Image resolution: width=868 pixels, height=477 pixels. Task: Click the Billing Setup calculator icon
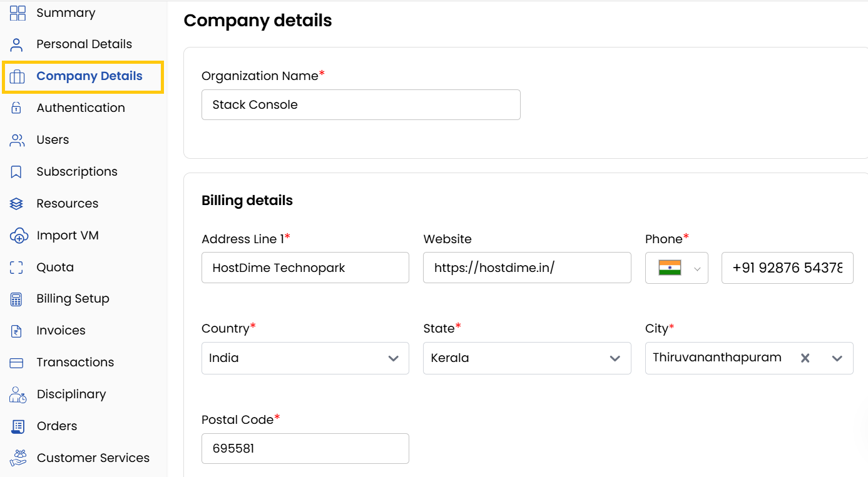[18, 298]
